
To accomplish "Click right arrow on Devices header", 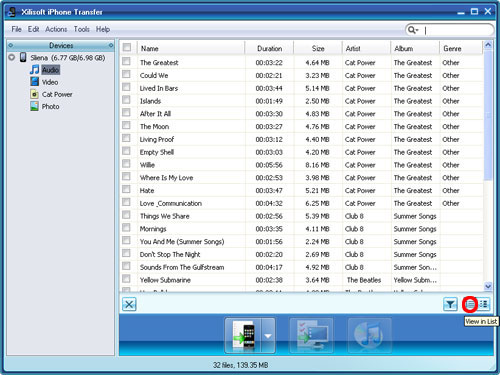I will (x=111, y=45).
